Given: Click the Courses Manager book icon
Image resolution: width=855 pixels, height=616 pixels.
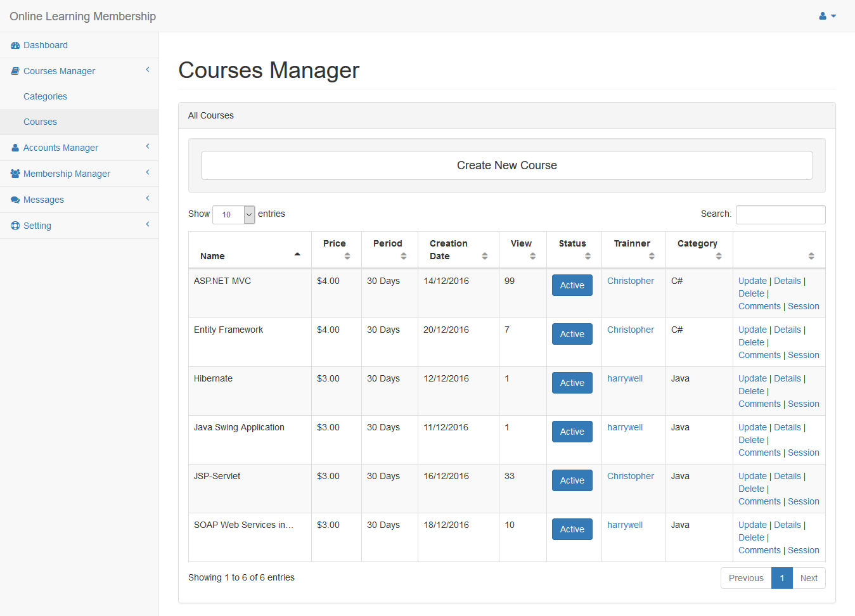Looking at the screenshot, I should (x=15, y=71).
